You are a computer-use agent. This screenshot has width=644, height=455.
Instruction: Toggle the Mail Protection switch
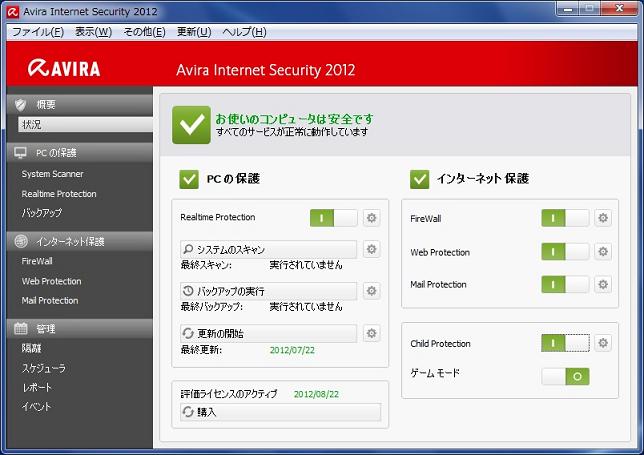(565, 284)
